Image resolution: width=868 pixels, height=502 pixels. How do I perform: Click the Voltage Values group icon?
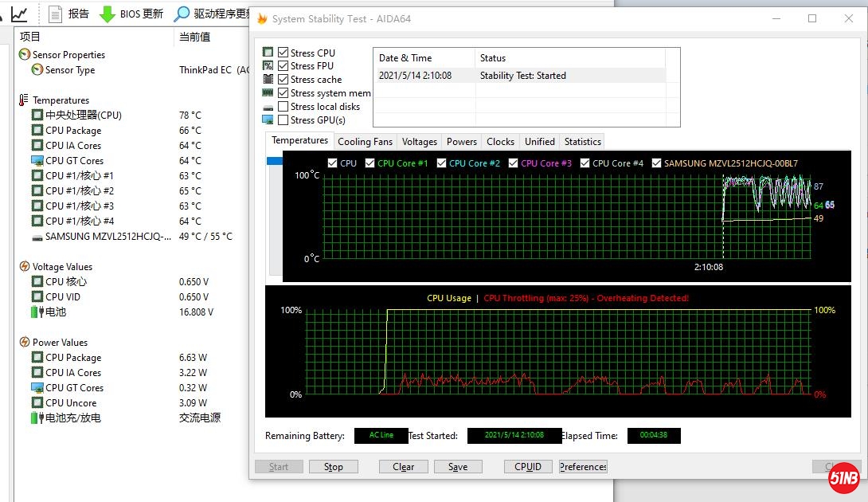pyautogui.click(x=25, y=266)
